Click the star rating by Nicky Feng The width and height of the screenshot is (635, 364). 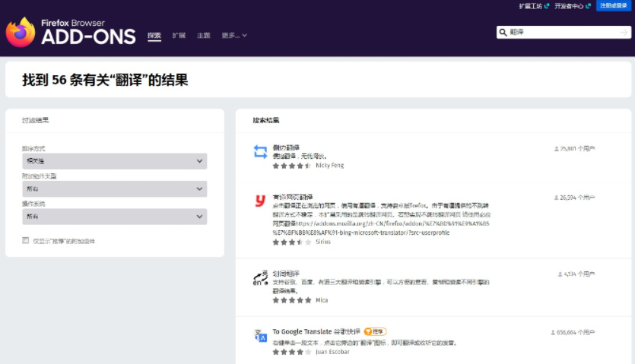(x=292, y=166)
